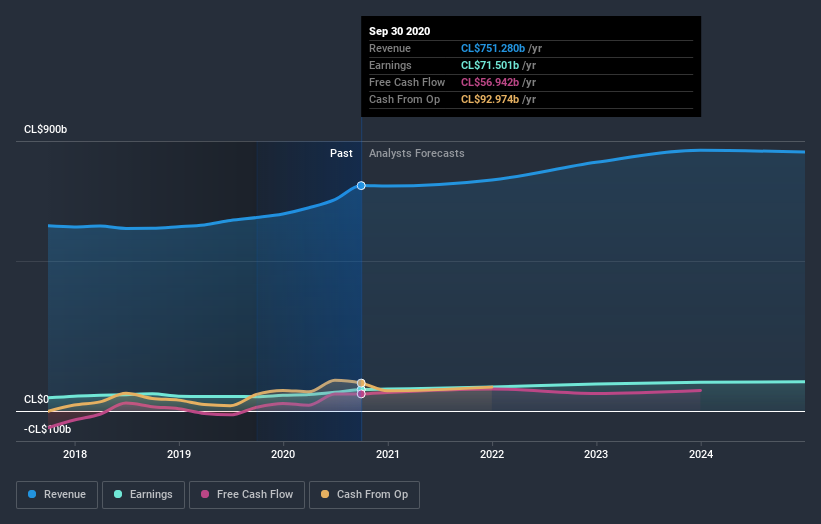The width and height of the screenshot is (821, 524).
Task: Click the Sep 30 2020 tooltip date
Action: (x=400, y=31)
